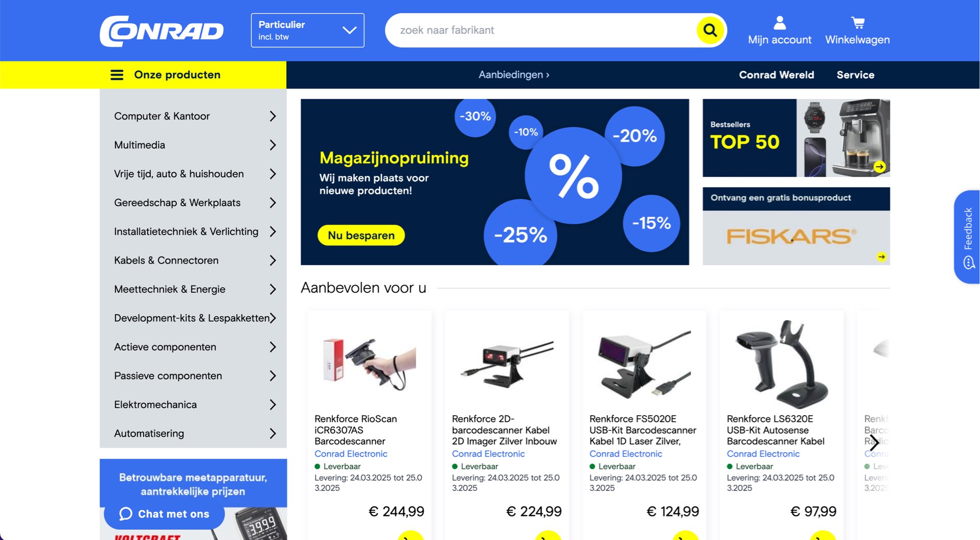
Task: Open Conrad Wereld menu
Action: (x=776, y=75)
